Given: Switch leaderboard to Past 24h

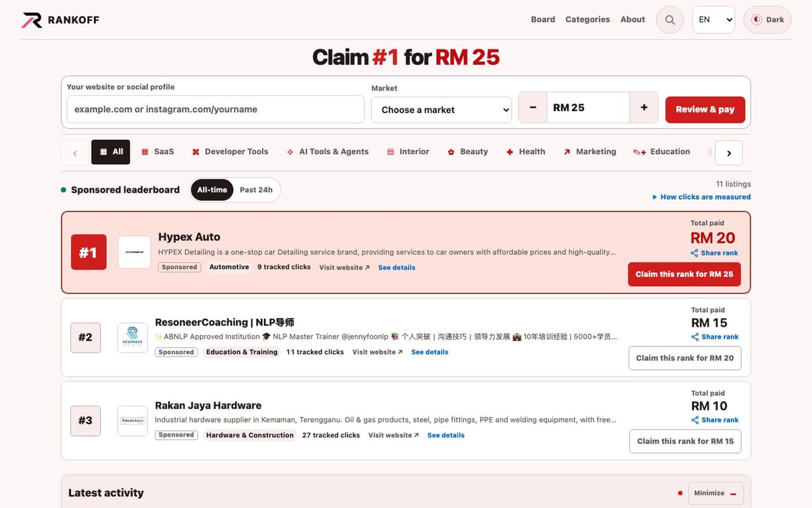Looking at the screenshot, I should [256, 190].
